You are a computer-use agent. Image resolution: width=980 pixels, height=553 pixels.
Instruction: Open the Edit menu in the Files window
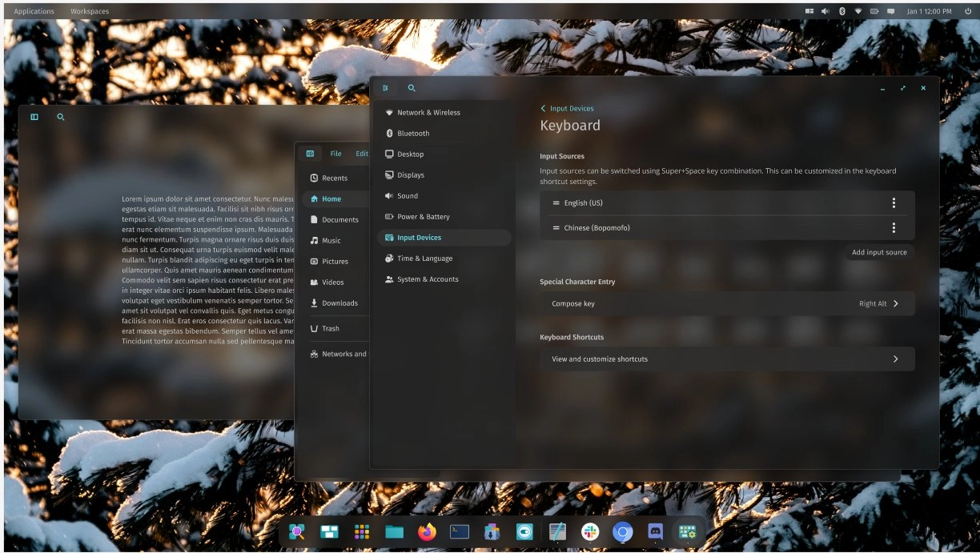click(361, 153)
